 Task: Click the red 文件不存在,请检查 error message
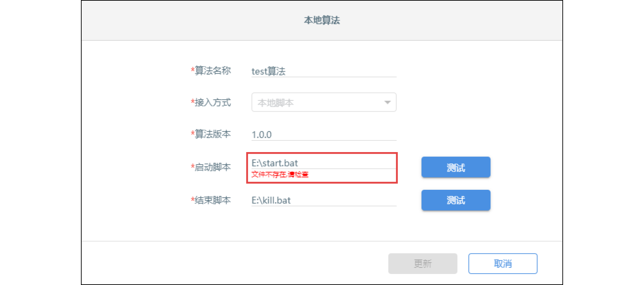coord(280,174)
